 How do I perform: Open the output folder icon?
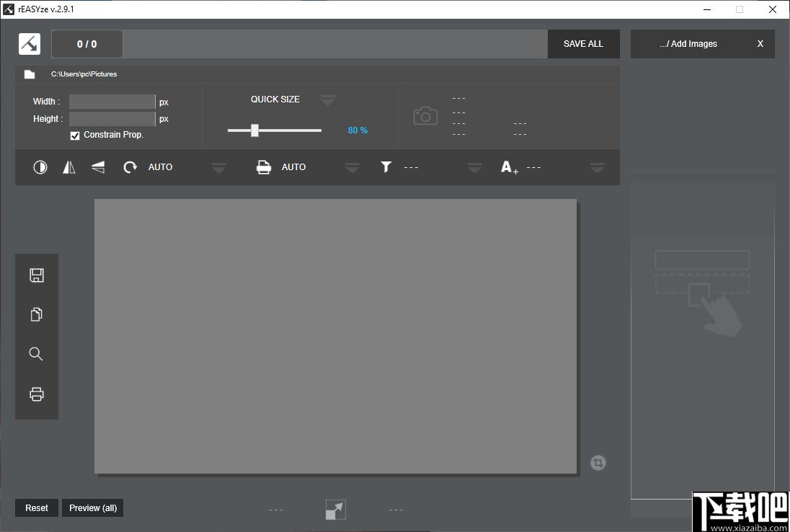(x=30, y=74)
